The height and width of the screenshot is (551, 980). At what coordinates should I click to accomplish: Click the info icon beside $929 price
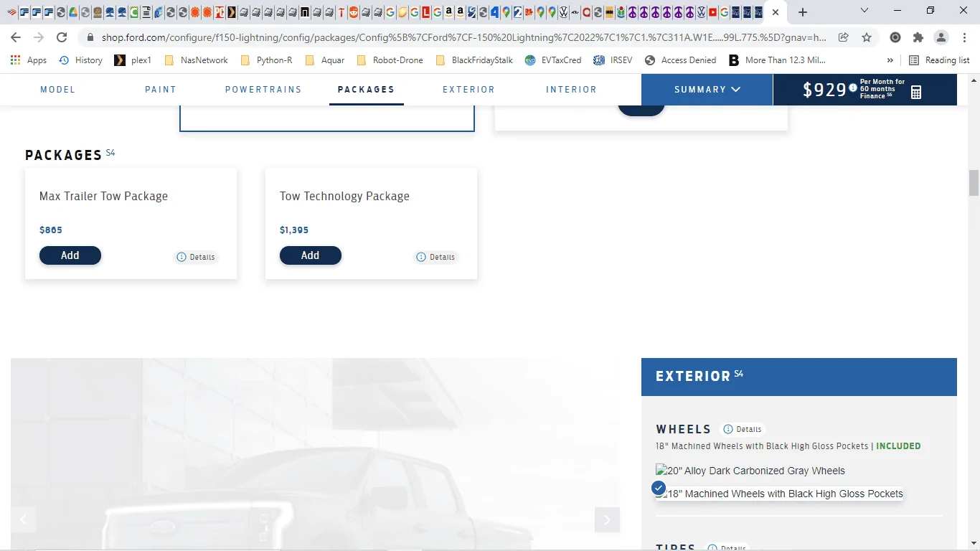(853, 88)
